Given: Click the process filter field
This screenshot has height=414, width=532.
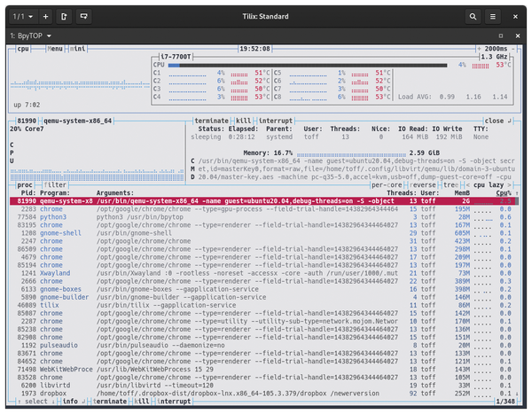Looking at the screenshot, I should coord(55,185).
